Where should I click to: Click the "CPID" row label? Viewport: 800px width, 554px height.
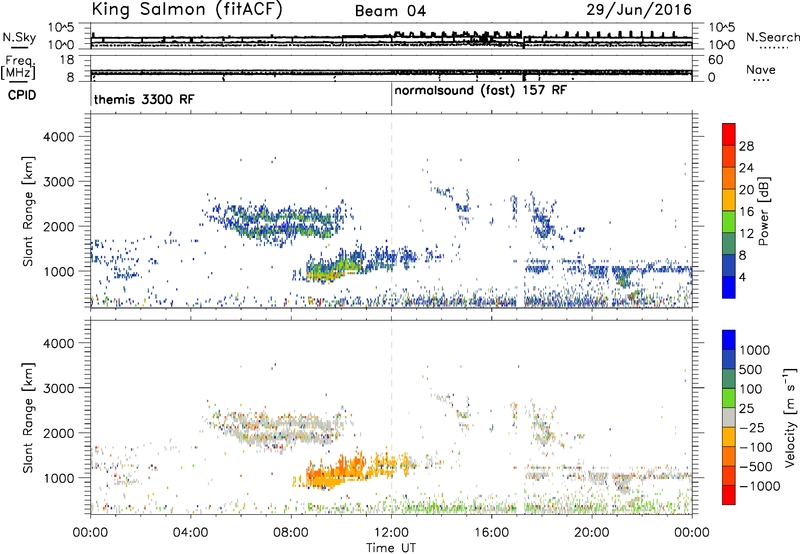pyautogui.click(x=22, y=95)
